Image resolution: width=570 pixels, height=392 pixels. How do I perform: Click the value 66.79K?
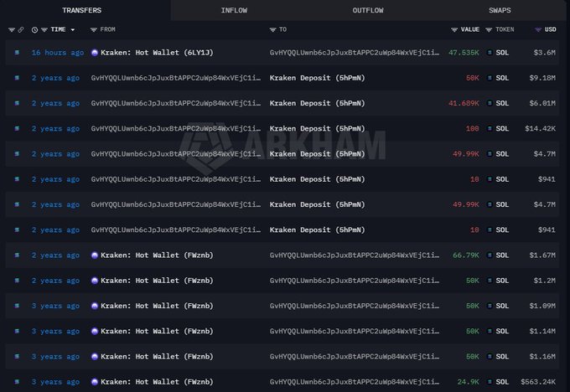(x=466, y=255)
